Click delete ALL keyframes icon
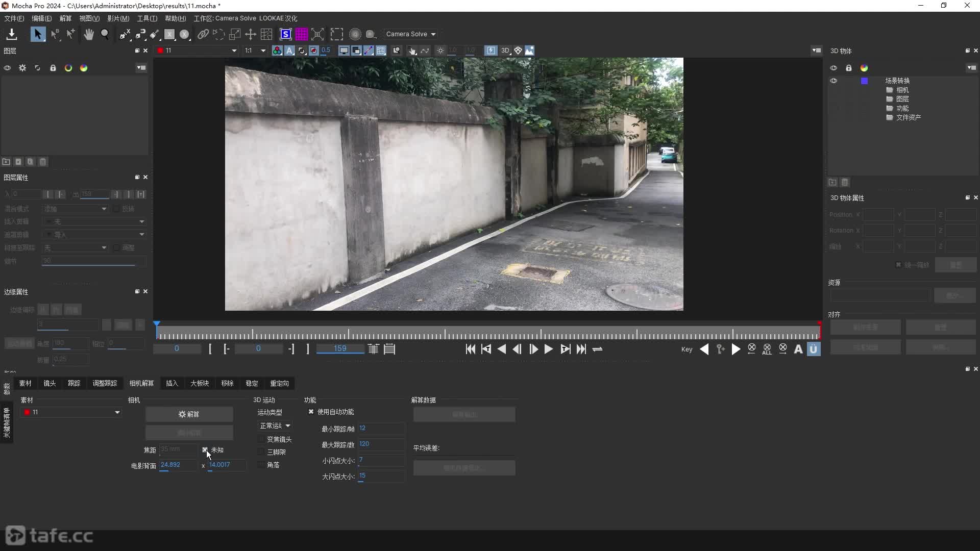The image size is (980, 551). coord(767,349)
